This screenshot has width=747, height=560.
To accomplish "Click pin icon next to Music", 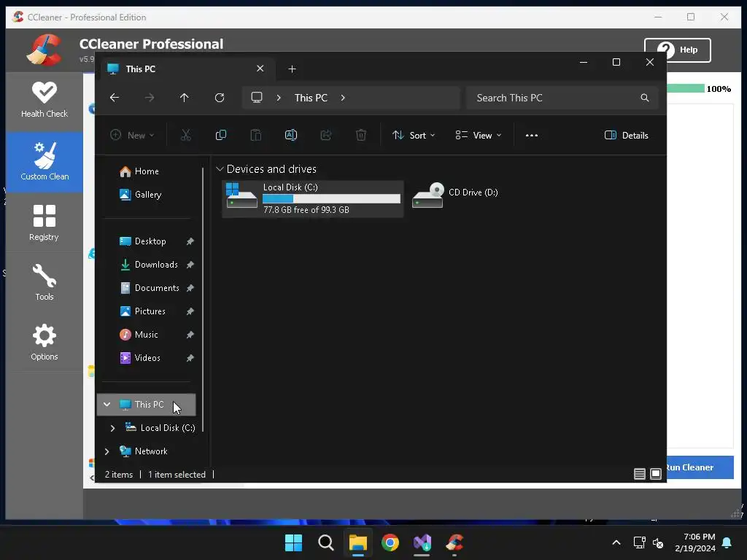I will click(x=190, y=335).
